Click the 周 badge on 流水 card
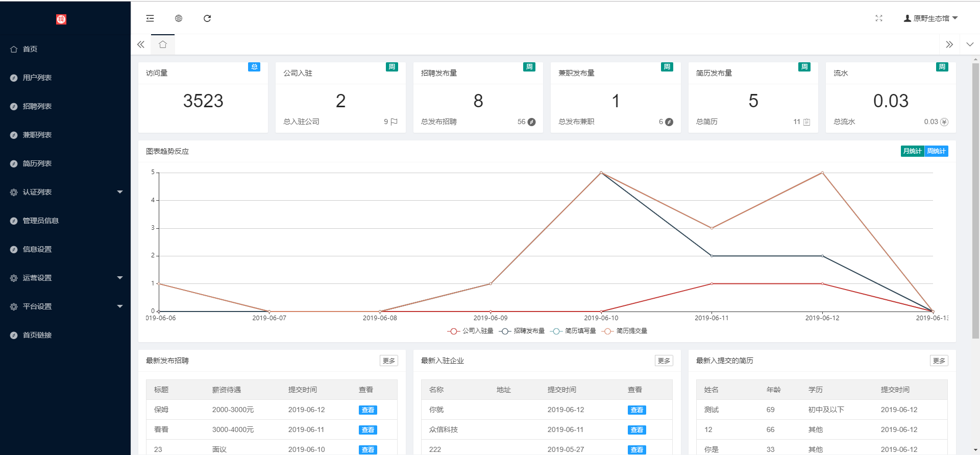Image resolution: width=980 pixels, height=455 pixels. [x=942, y=67]
